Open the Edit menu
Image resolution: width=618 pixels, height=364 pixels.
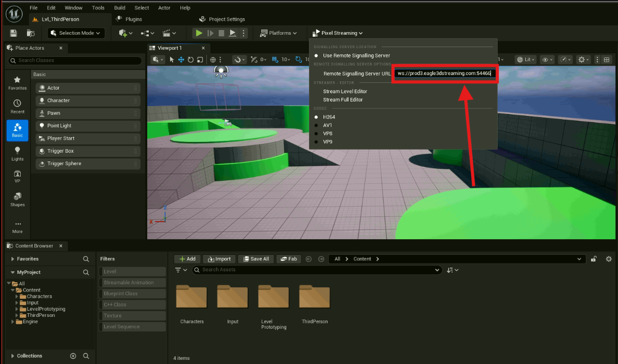click(x=51, y=8)
